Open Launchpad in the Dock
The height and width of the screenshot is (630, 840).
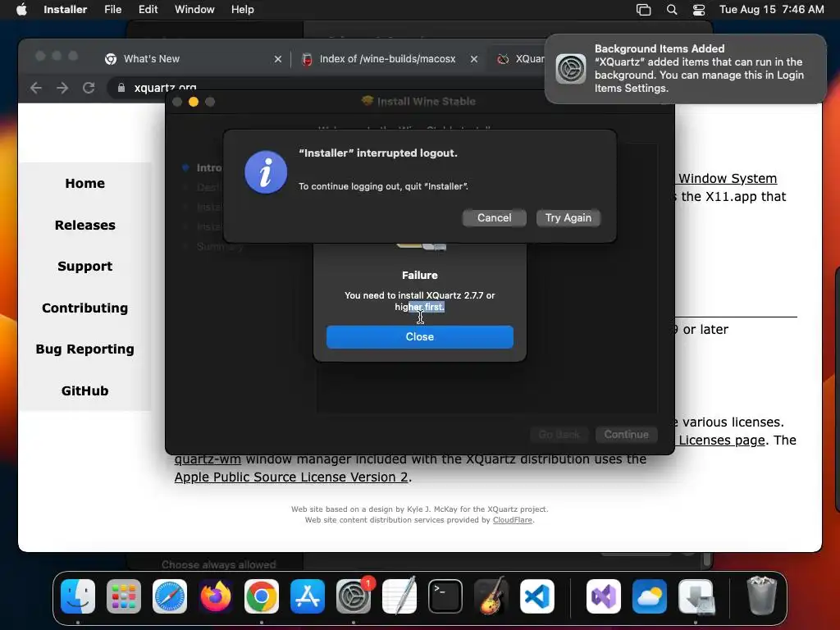(124, 596)
